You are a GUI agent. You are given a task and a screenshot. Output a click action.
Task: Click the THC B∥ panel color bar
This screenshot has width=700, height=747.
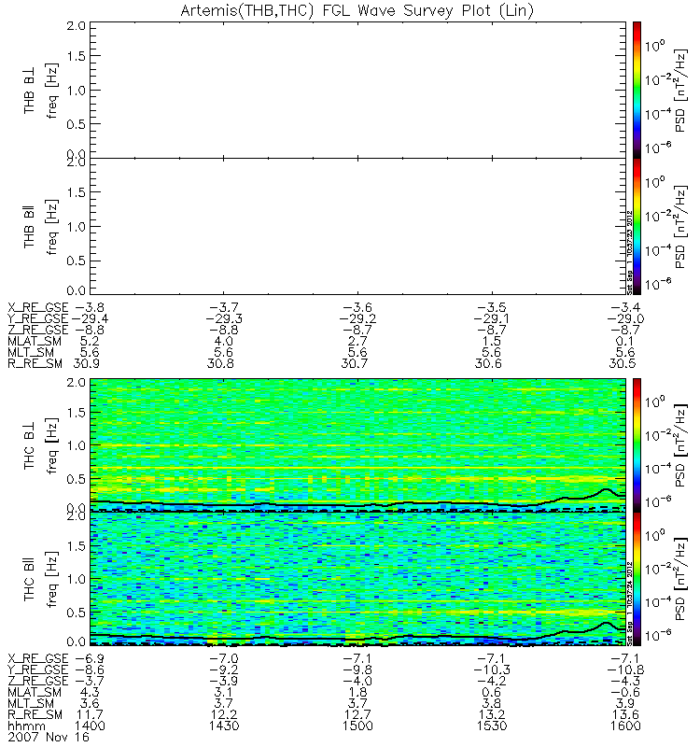[x=637, y=579]
